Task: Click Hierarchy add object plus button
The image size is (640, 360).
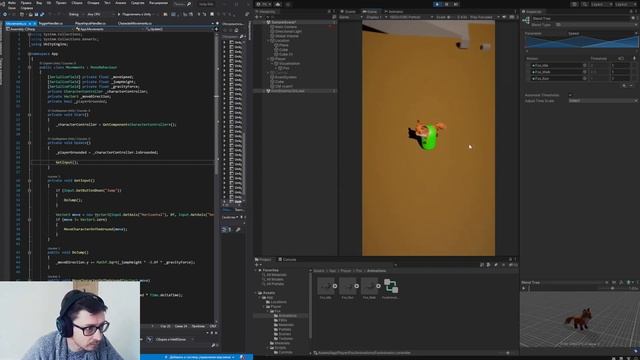Action: [257, 17]
